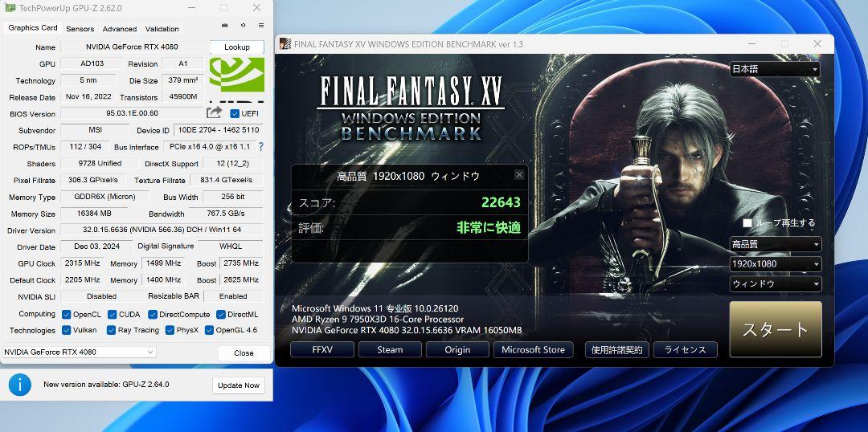Click the benchmark score 22643
Image resolution: width=868 pixels, height=432 pixels.
coord(501,202)
